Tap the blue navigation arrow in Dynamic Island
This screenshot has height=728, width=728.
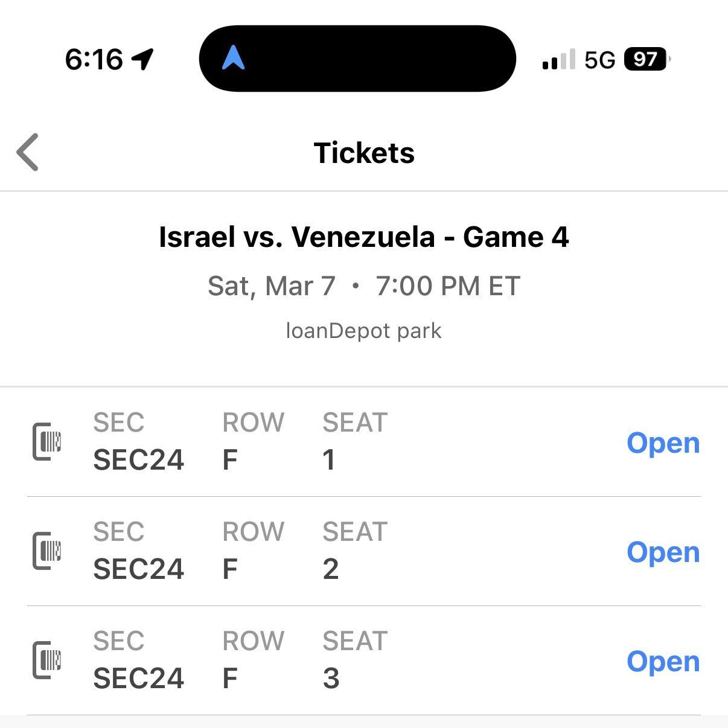pos(233,59)
